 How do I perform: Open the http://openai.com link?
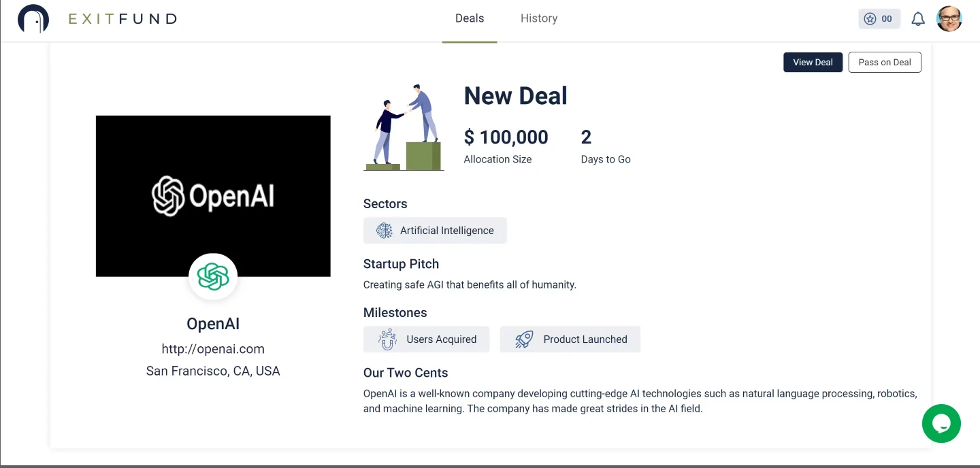click(213, 348)
